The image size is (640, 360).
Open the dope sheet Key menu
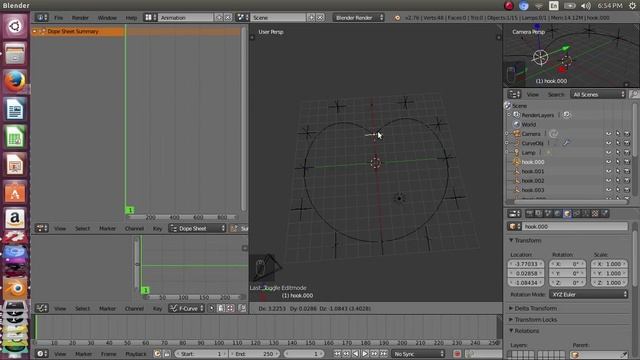pyautogui.click(x=157, y=229)
